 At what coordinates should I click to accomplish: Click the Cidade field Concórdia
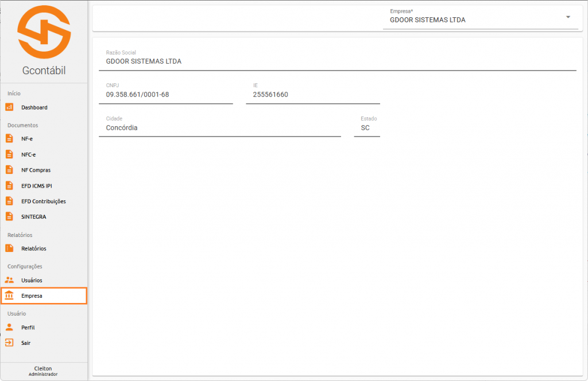coord(220,126)
